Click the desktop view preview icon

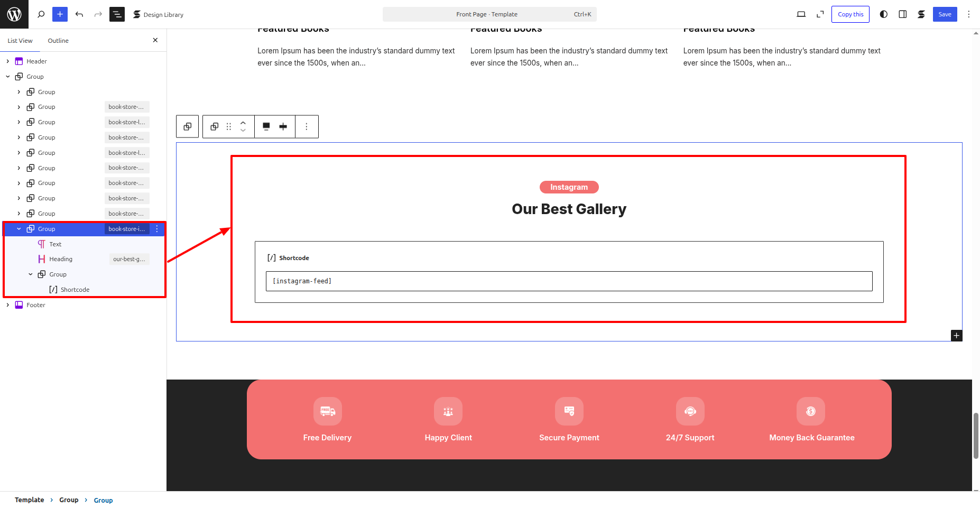pos(801,14)
